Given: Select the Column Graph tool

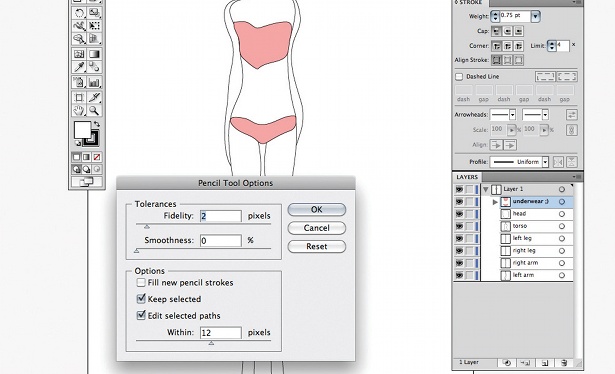Looking at the screenshot, I should point(94,83).
